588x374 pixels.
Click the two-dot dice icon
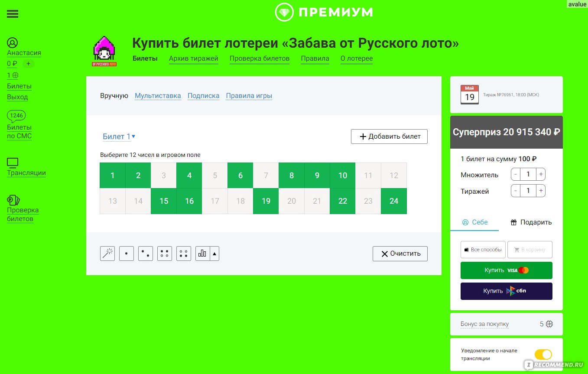146,254
